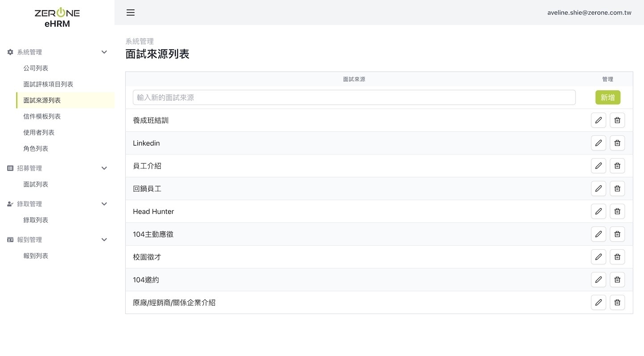644x356 pixels.
Task: Edit the Head Hunter source
Action: coord(598,211)
